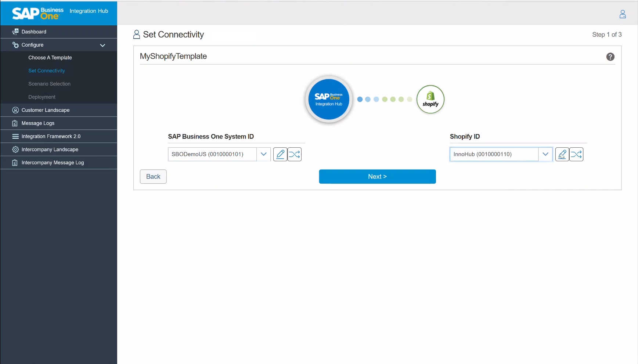Click the help question mark icon
This screenshot has width=638, height=364.
[x=610, y=57]
